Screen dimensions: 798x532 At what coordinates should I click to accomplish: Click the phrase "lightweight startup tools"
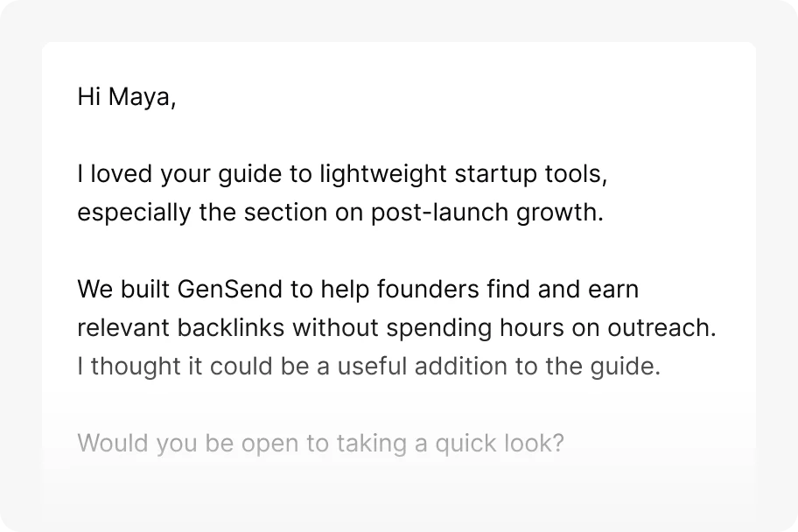click(462, 174)
